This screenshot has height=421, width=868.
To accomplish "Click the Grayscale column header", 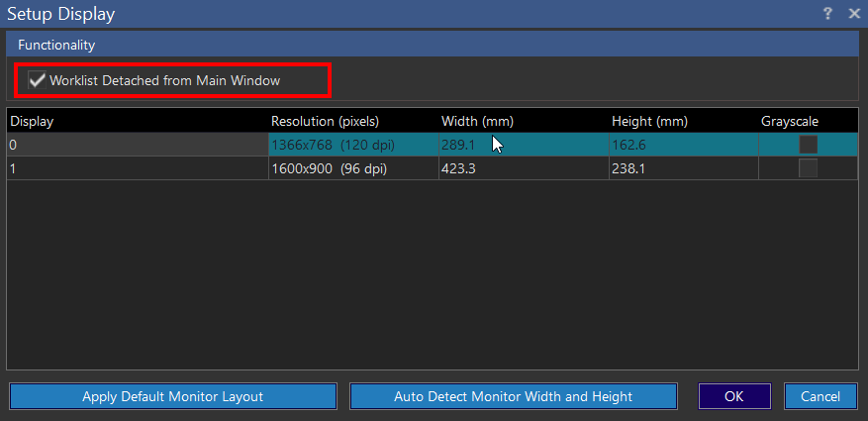I will click(x=790, y=121).
